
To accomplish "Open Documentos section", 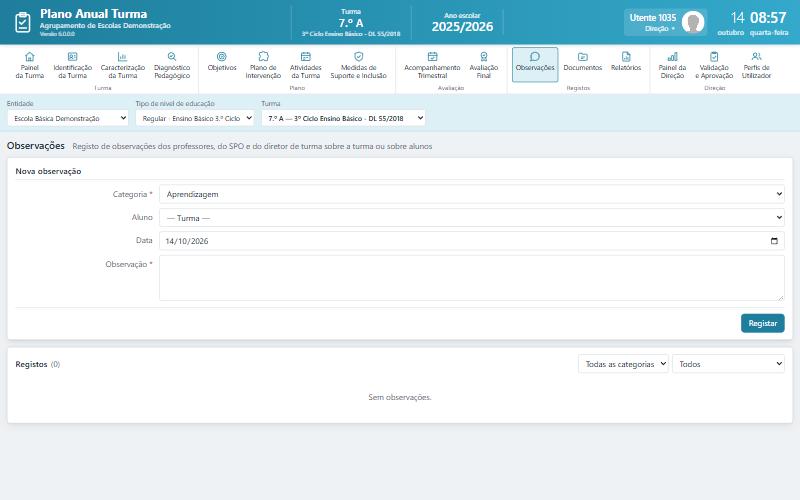I will pos(583,65).
